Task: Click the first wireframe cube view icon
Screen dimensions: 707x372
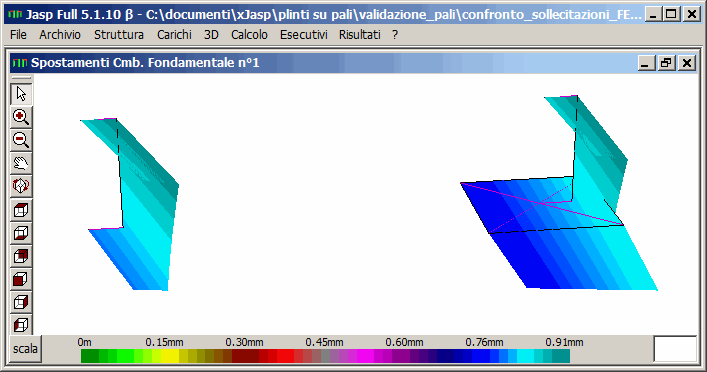Action: (21, 210)
